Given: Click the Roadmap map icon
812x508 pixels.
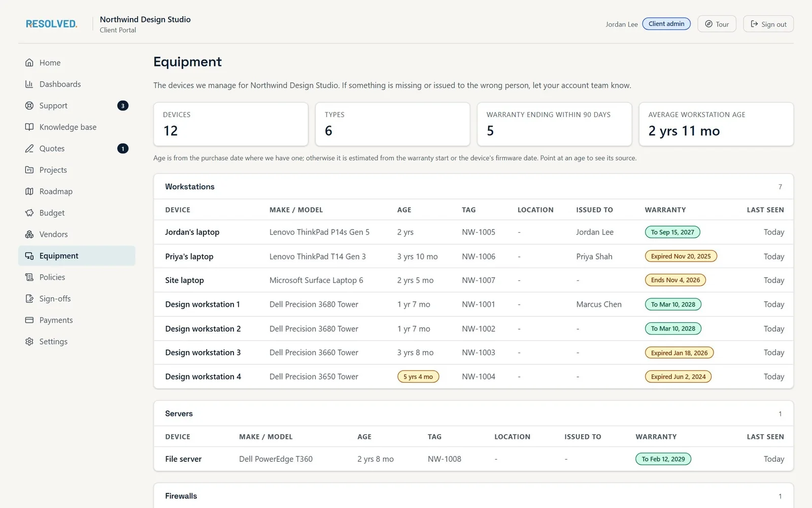Looking at the screenshot, I should 29,191.
